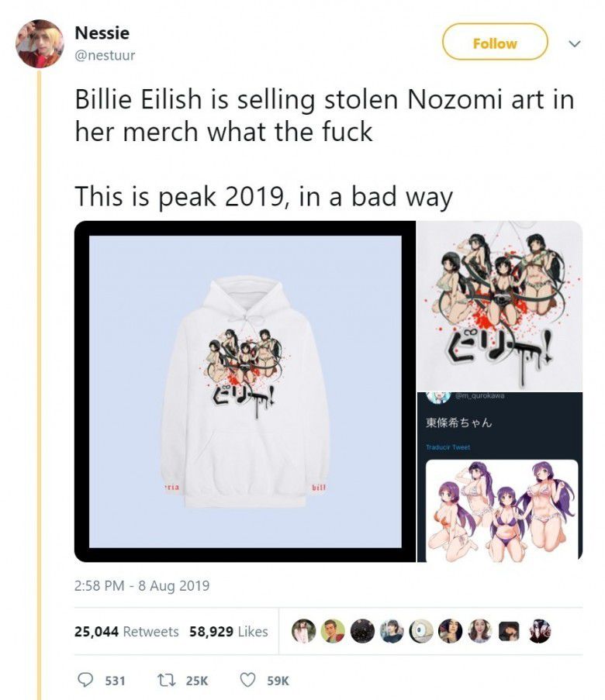Click the dark circular third liker avatar
Viewport: 605px width, 700px height.
click(362, 631)
